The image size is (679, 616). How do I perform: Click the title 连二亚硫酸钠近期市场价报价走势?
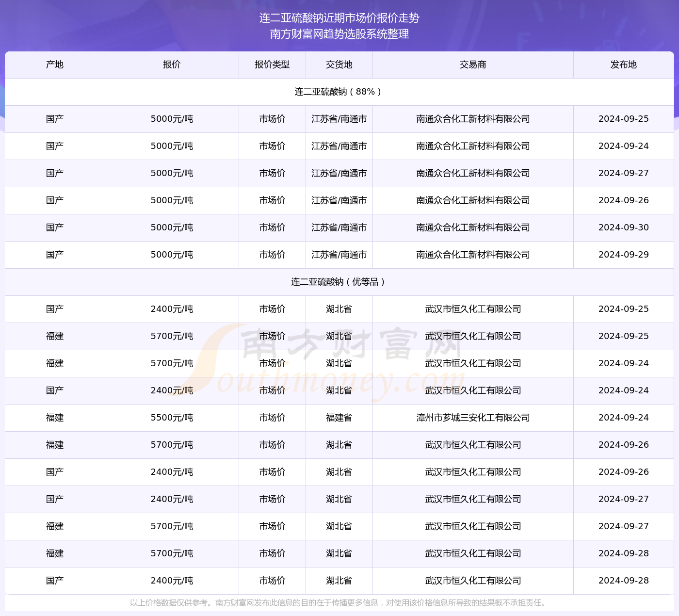tap(339, 18)
